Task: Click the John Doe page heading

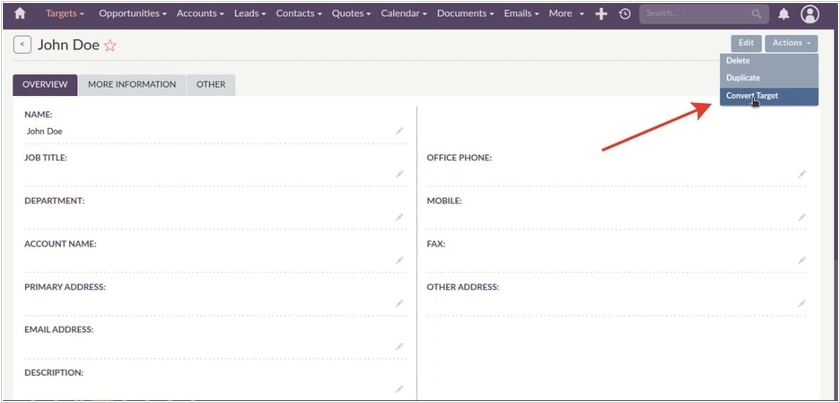Action: (x=69, y=45)
